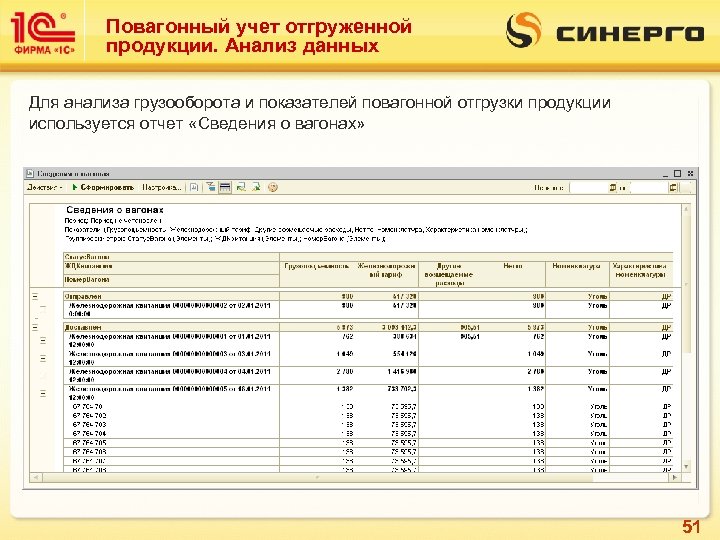Select the Доставлен status cell
The width and height of the screenshot is (720, 540).
171,327
